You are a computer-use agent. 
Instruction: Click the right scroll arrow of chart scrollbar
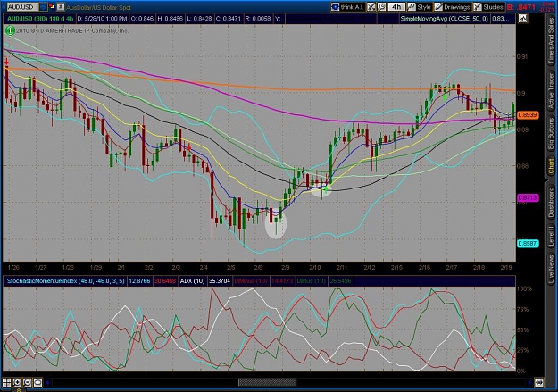click(x=529, y=383)
